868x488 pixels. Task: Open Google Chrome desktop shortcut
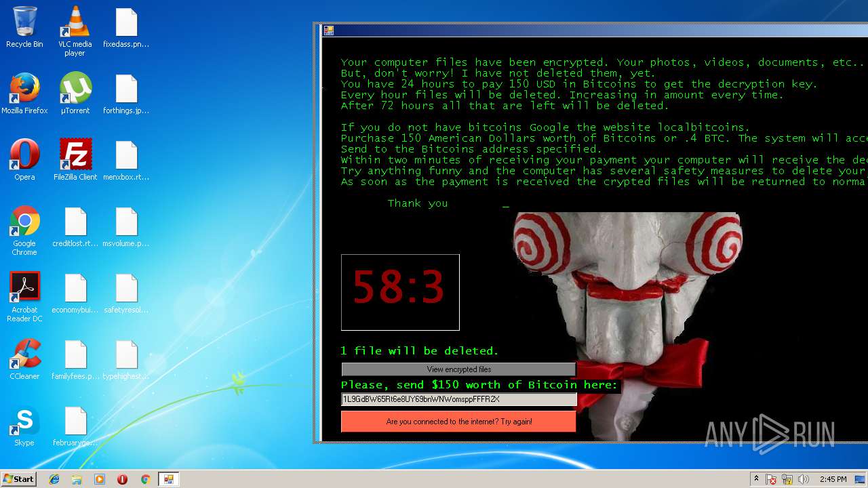point(24,230)
